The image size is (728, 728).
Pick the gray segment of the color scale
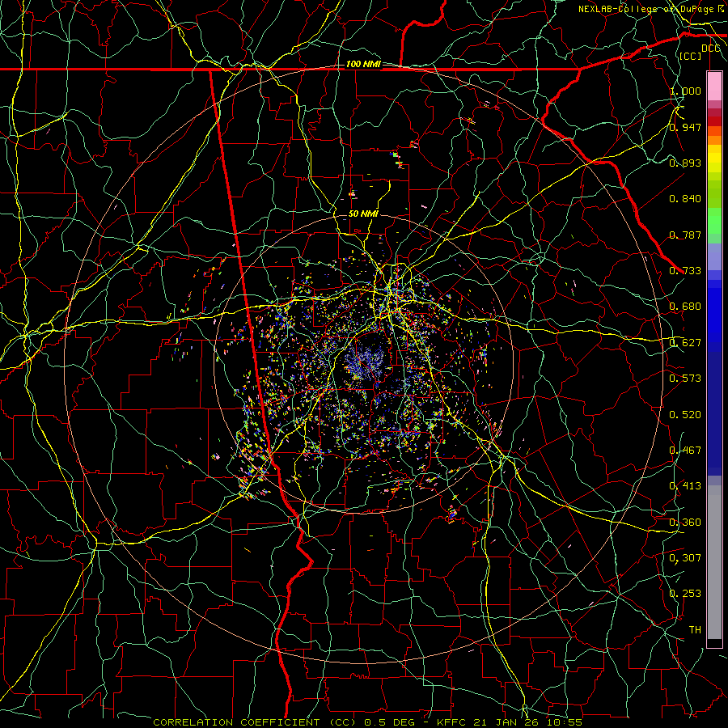pyautogui.click(x=714, y=562)
